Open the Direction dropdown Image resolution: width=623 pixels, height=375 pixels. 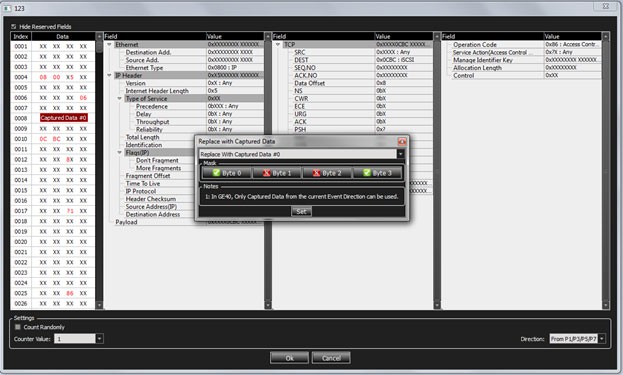[x=602, y=339]
